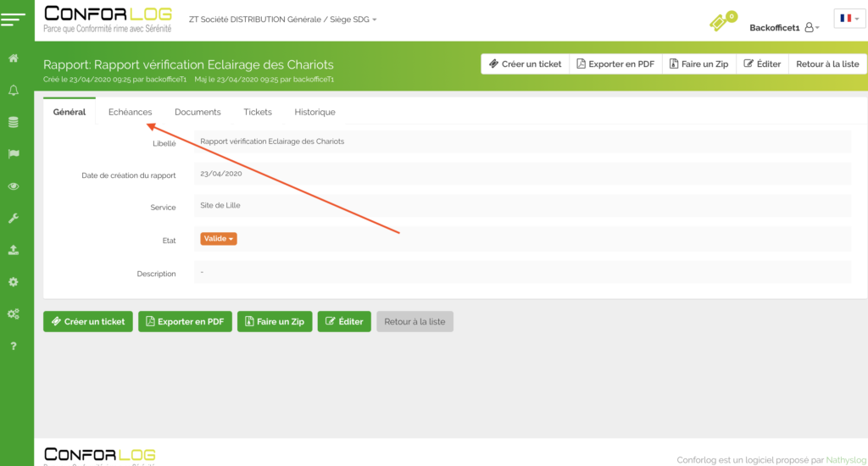Screen dimensions: 868x466
Task: Click the grey Retour à la liste button
Action: coord(415,322)
